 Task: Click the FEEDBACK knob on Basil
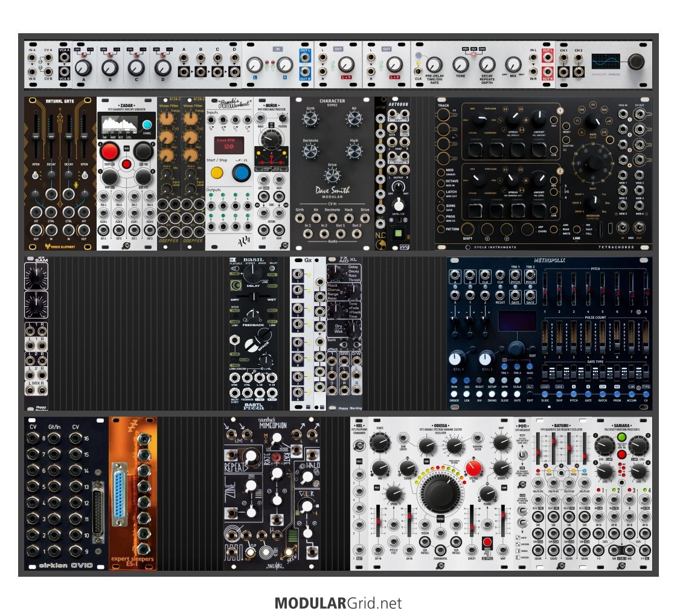(x=253, y=316)
